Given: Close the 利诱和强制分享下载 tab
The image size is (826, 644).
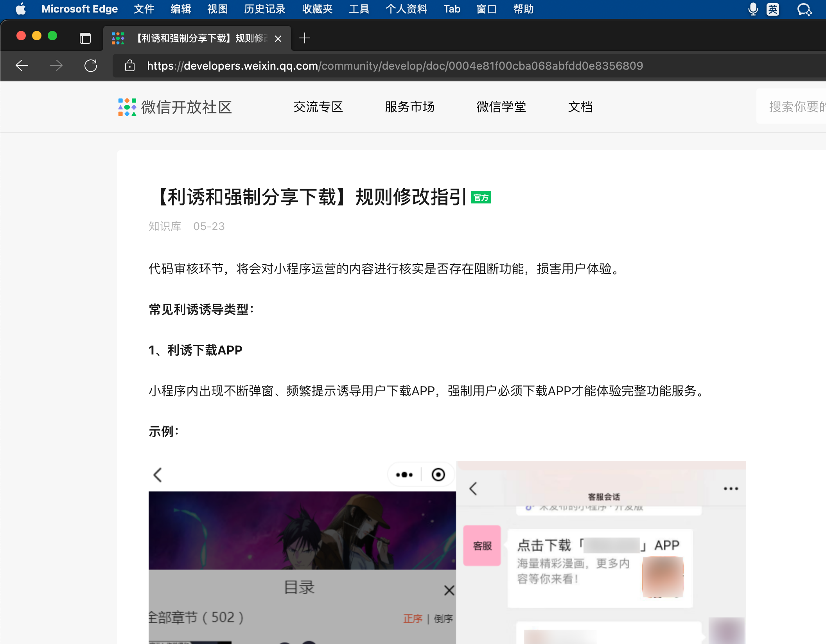Looking at the screenshot, I should (278, 39).
